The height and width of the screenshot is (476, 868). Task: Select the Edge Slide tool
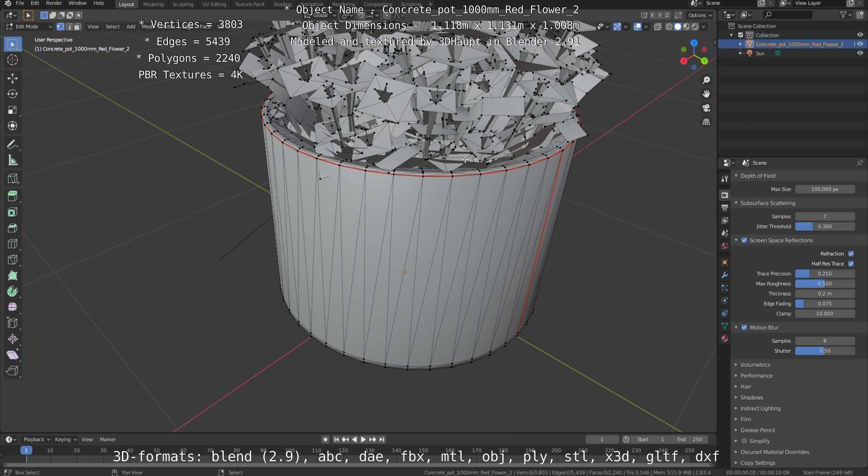coord(13,323)
